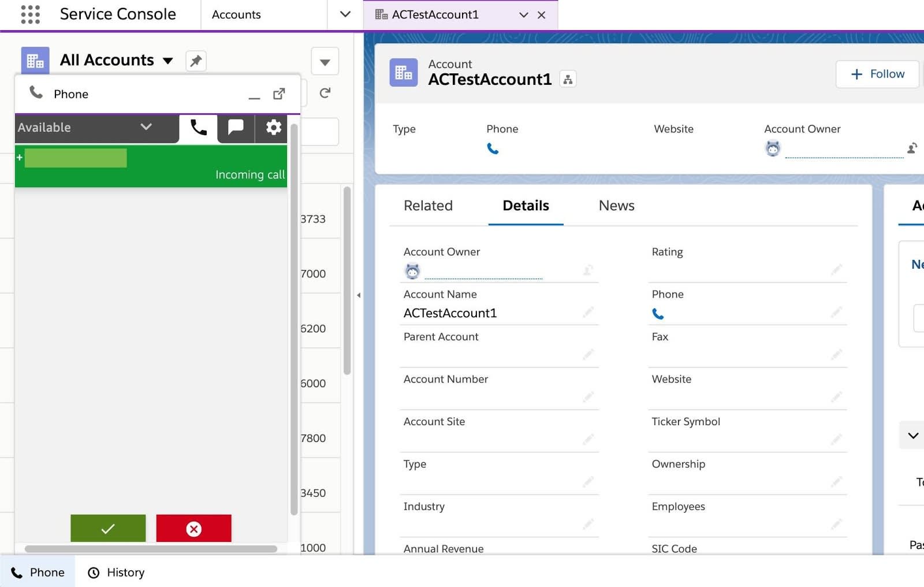Screen dimensions: 924x587
Task: Refresh the accounts list
Action: coord(325,93)
